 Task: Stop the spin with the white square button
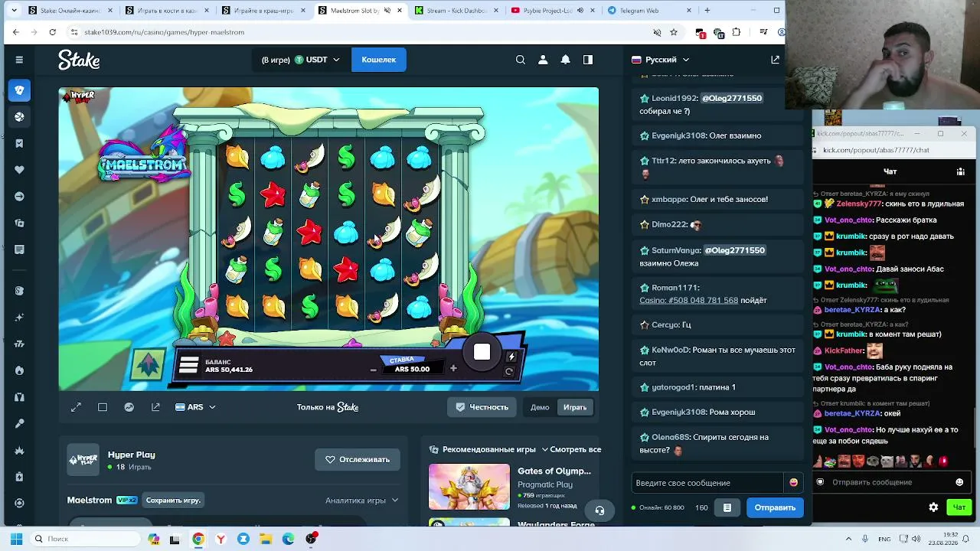[482, 352]
